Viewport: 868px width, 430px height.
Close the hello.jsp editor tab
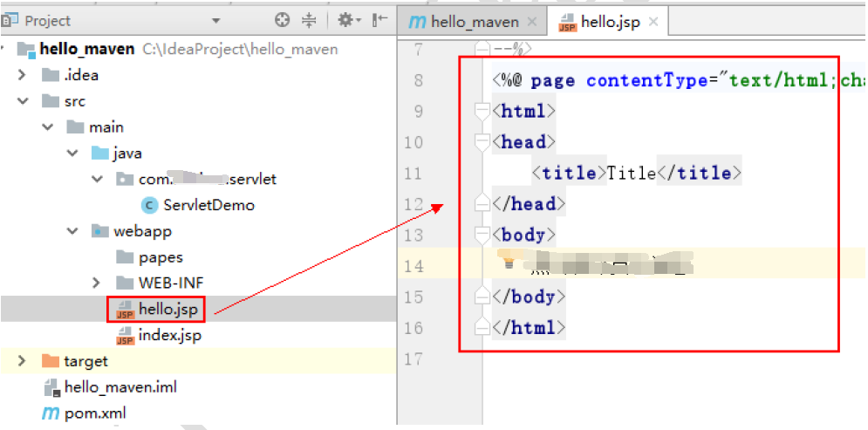(653, 22)
